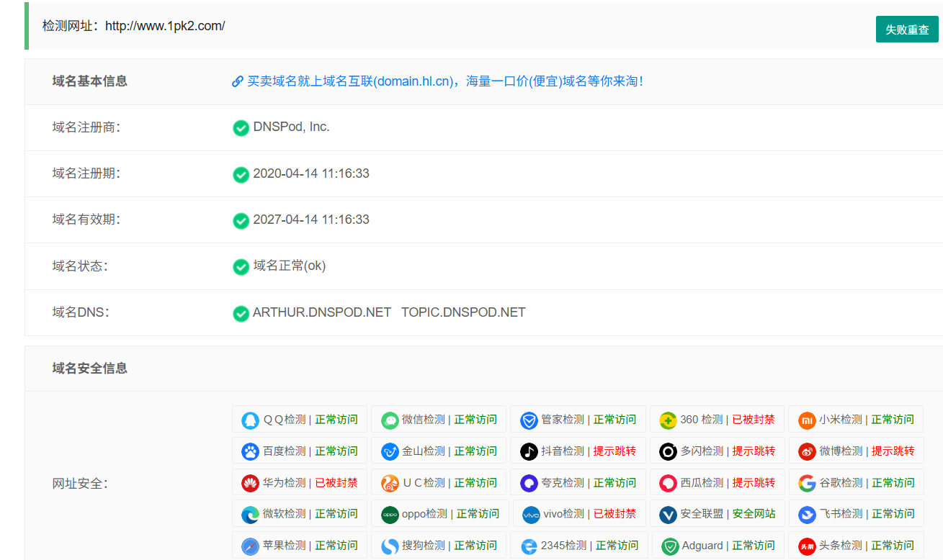Open the QQ检测 safety check
This screenshot has height=560, width=943.
click(x=299, y=419)
